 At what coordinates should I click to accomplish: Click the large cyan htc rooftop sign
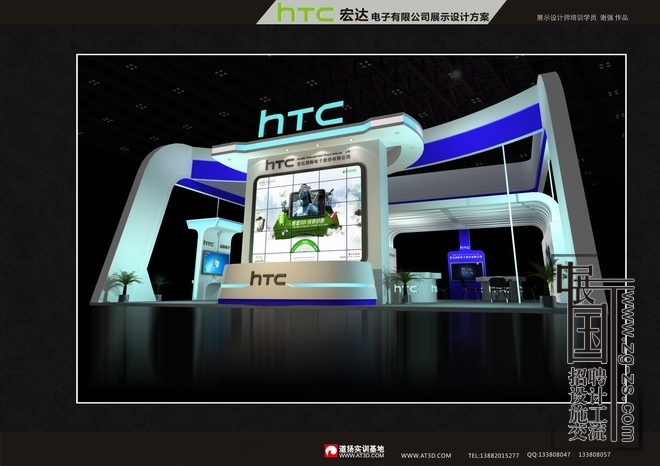pyautogui.click(x=301, y=118)
